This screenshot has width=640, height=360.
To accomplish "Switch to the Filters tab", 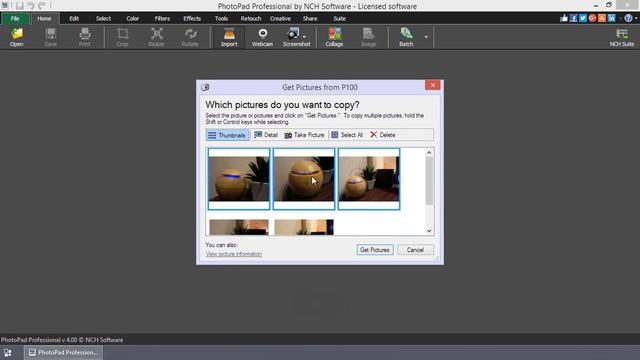I will point(162,18).
